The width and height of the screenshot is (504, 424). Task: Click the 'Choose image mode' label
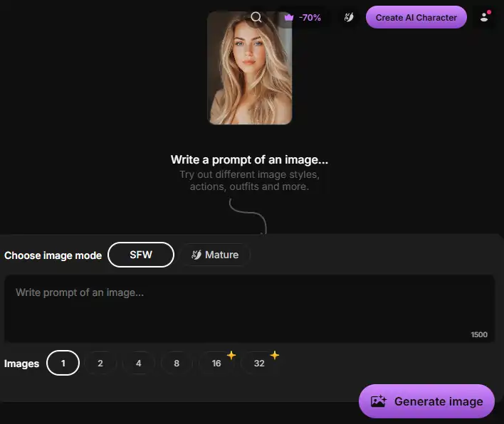53,255
